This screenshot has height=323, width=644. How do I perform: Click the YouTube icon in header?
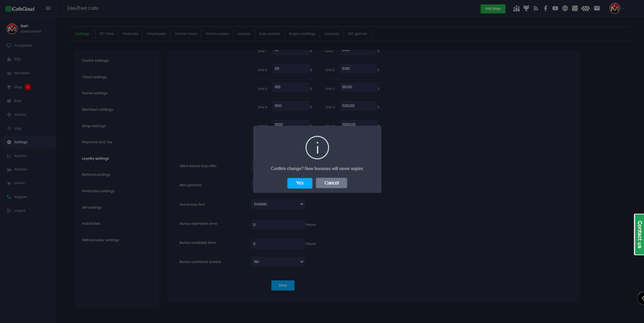coord(555,8)
